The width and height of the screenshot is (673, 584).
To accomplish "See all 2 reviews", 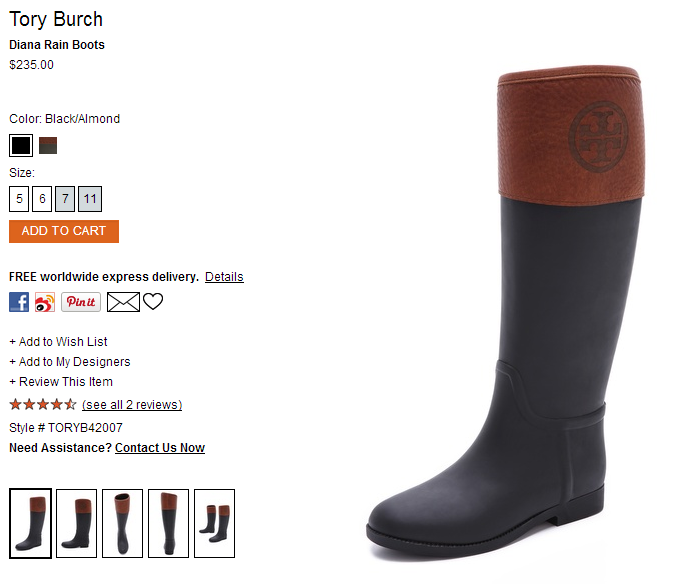I will [132, 405].
